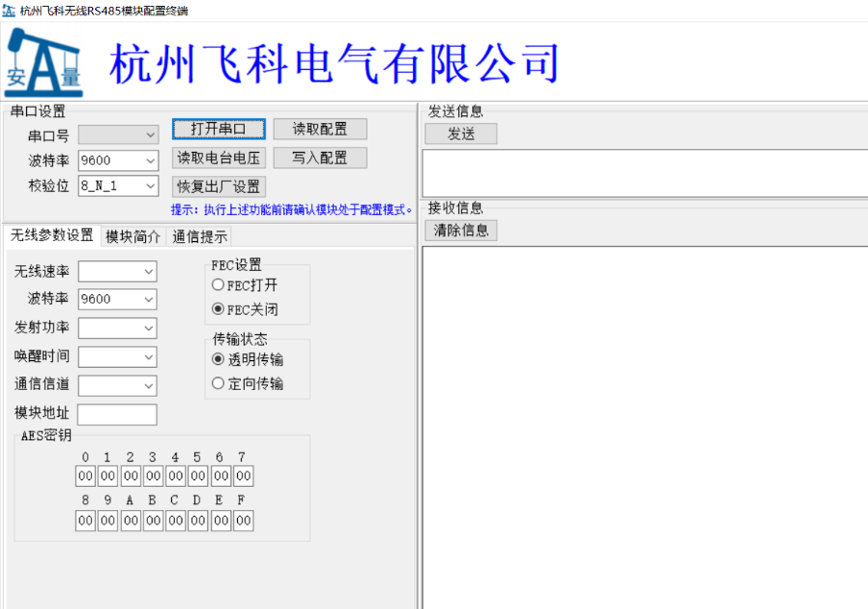This screenshot has height=609, width=868.
Task: Switch to 模块简介 tab
Action: pyautogui.click(x=133, y=237)
